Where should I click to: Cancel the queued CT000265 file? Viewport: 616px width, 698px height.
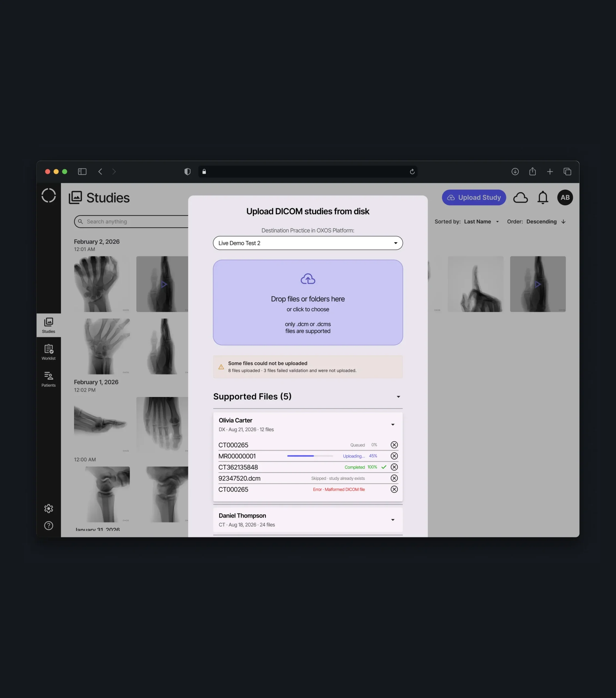(394, 445)
